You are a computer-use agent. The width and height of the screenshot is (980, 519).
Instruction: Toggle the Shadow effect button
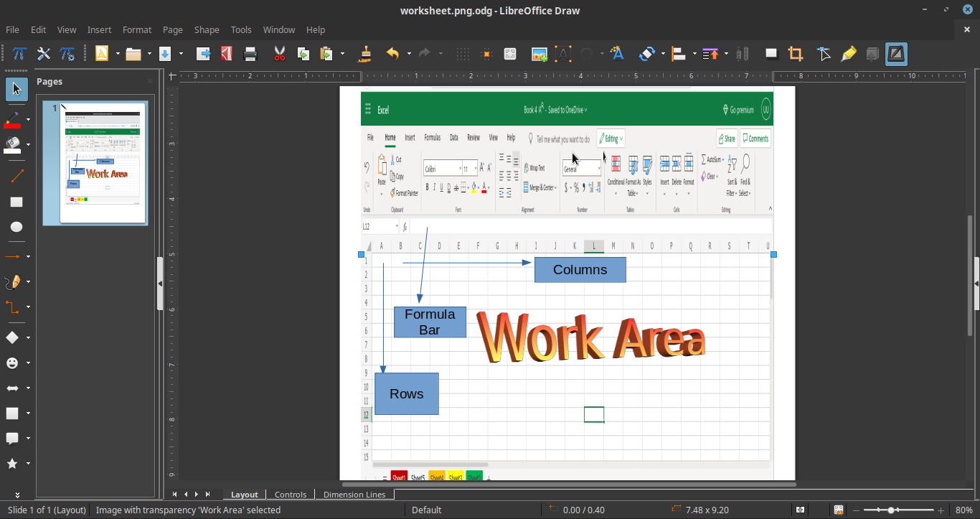click(x=771, y=54)
